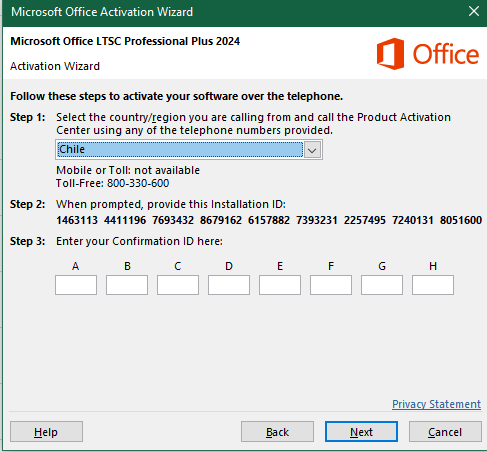
Task: Click Installation ID group 2257495
Action: point(365,220)
